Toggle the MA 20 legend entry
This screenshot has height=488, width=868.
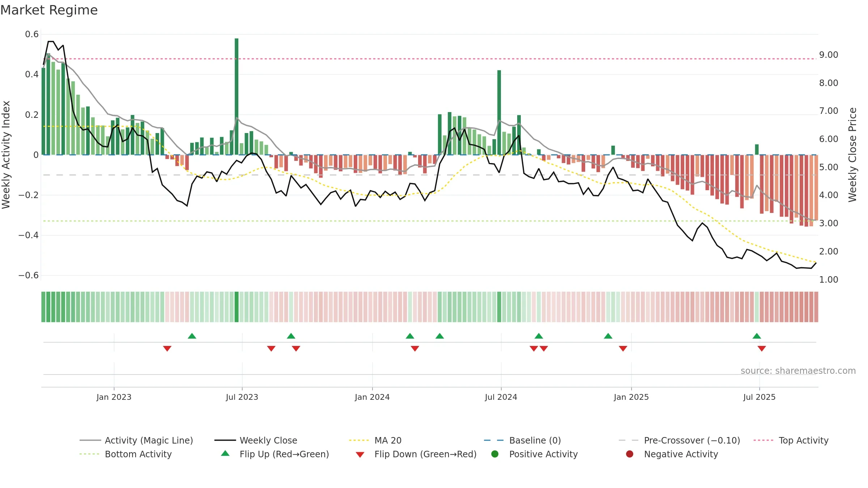coord(375,440)
